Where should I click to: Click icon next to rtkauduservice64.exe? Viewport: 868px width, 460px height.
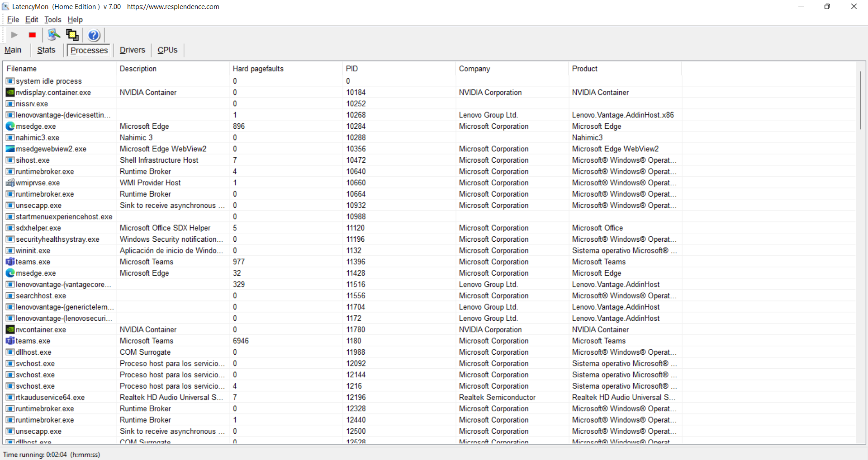coord(10,397)
